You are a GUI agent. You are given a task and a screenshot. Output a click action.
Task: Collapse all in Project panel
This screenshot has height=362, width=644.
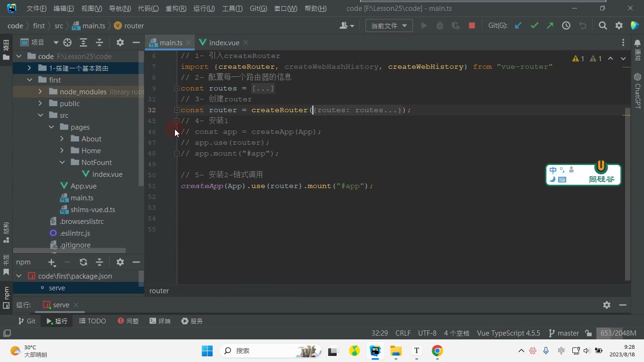[x=99, y=42]
